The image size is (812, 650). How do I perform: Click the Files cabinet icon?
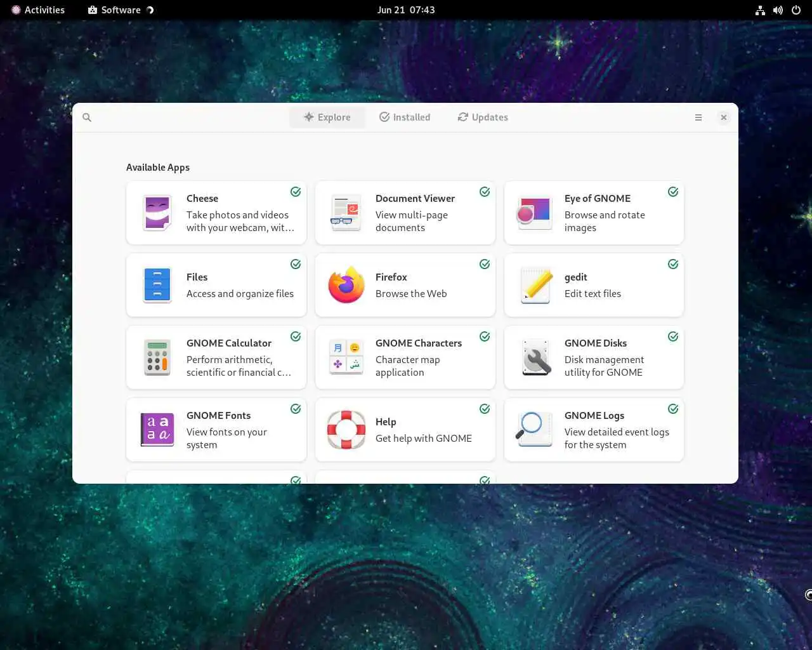[157, 285]
